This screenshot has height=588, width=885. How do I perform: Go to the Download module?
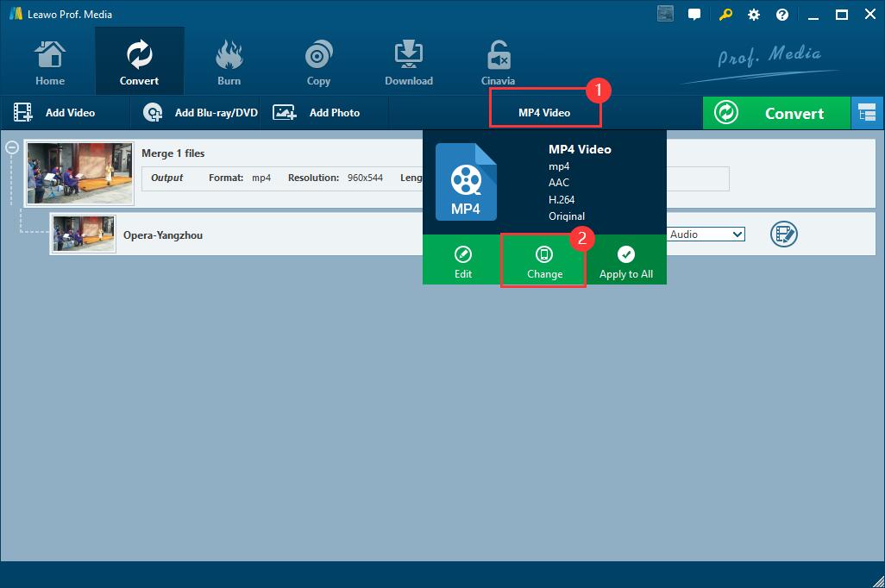pyautogui.click(x=409, y=64)
